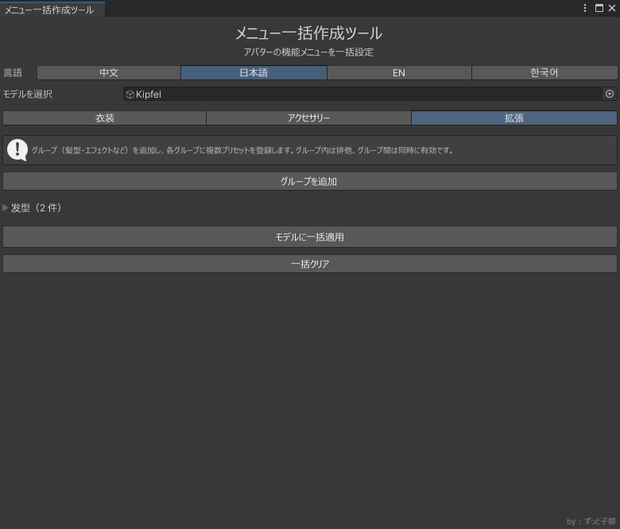
Task: Switch language to 中文
Action: pos(109,73)
